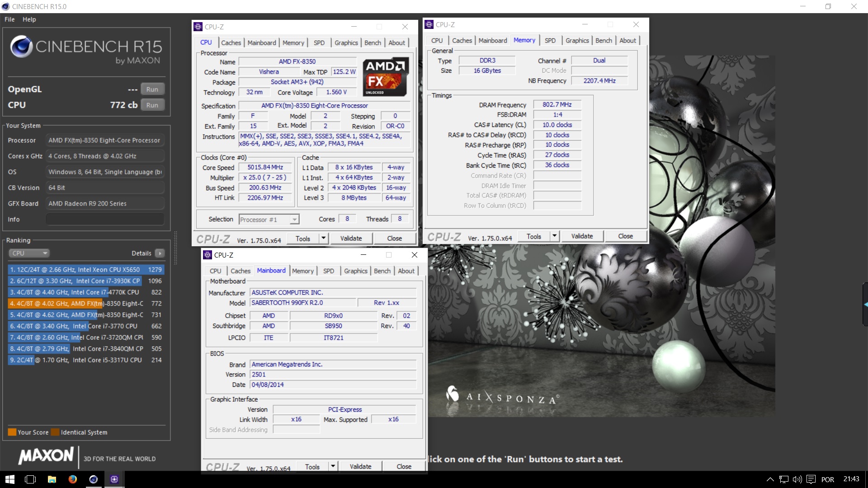Screen dimensions: 868x488
Task: Click Tools button in the CPU tab window
Action: (x=302, y=238)
